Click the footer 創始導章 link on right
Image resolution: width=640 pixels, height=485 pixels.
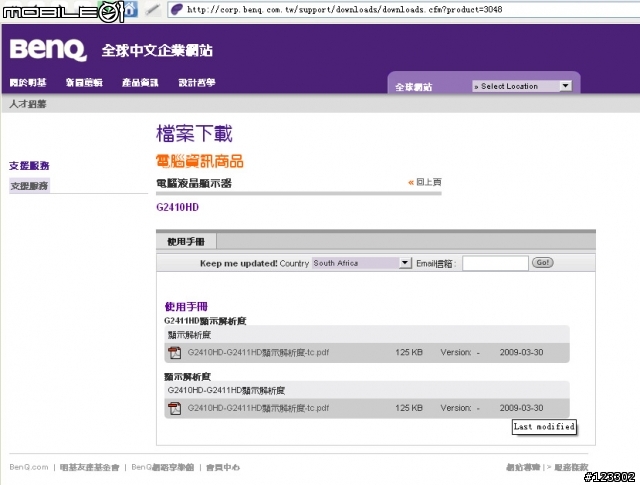[523, 467]
